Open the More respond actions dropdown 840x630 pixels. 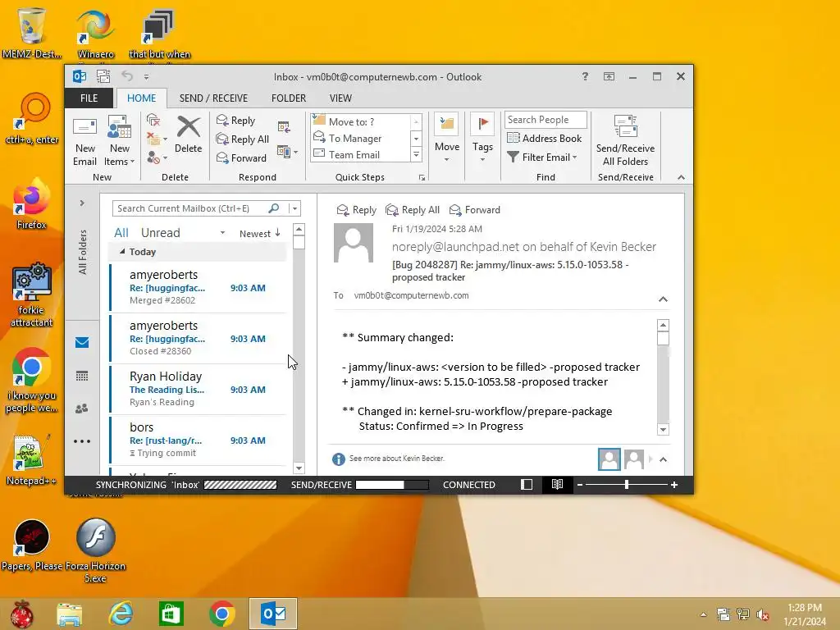[x=287, y=152]
